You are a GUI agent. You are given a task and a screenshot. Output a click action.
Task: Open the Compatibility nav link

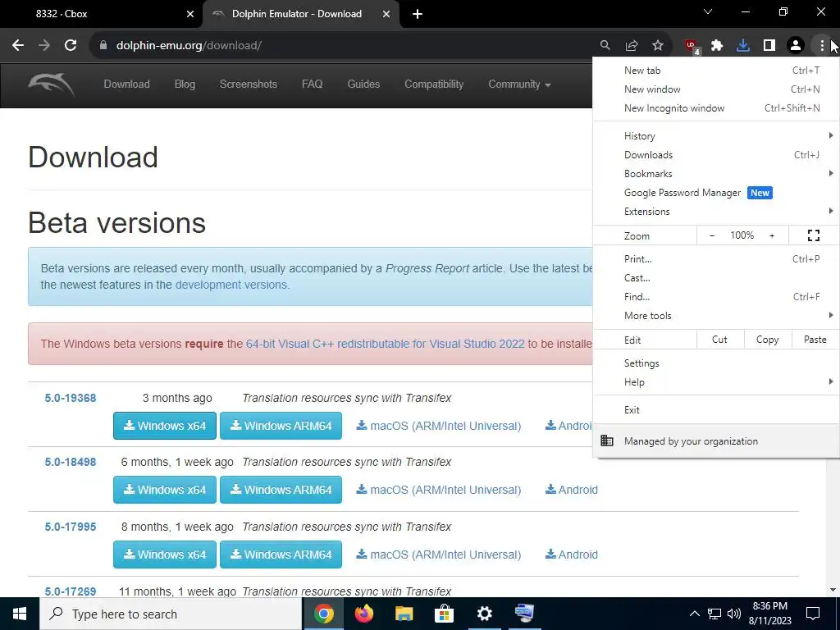pyautogui.click(x=434, y=84)
